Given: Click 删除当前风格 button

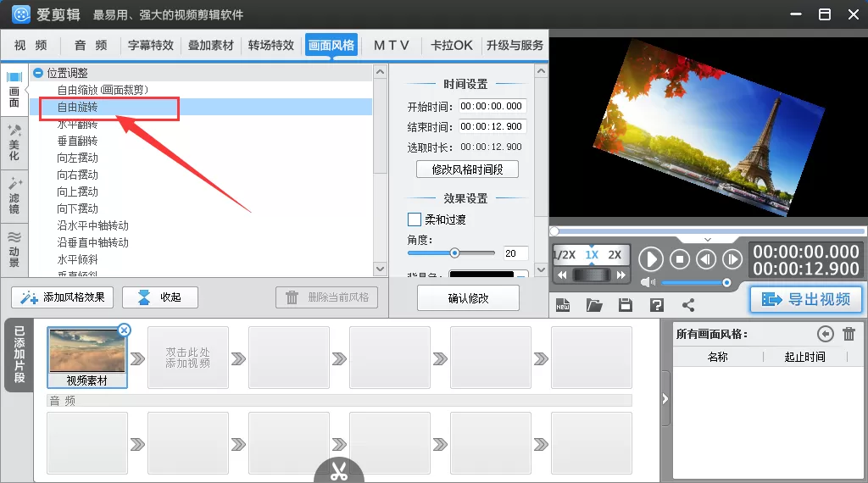Looking at the screenshot, I should click(326, 297).
